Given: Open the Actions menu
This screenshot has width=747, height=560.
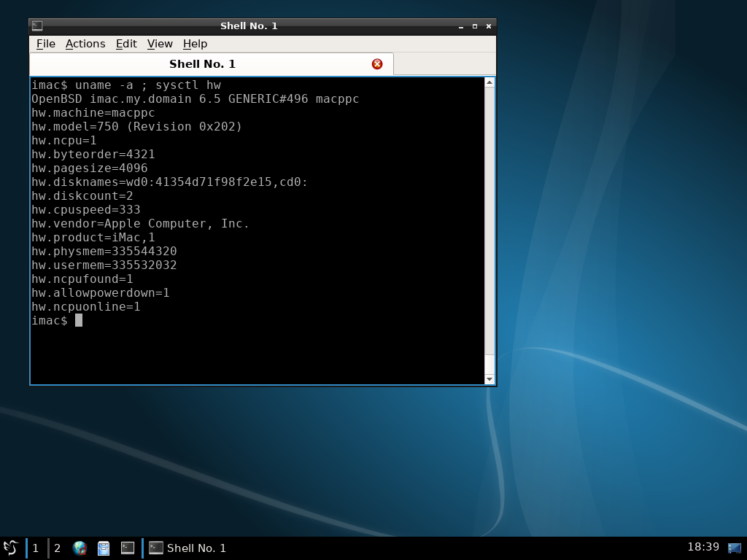Looking at the screenshot, I should [x=85, y=44].
